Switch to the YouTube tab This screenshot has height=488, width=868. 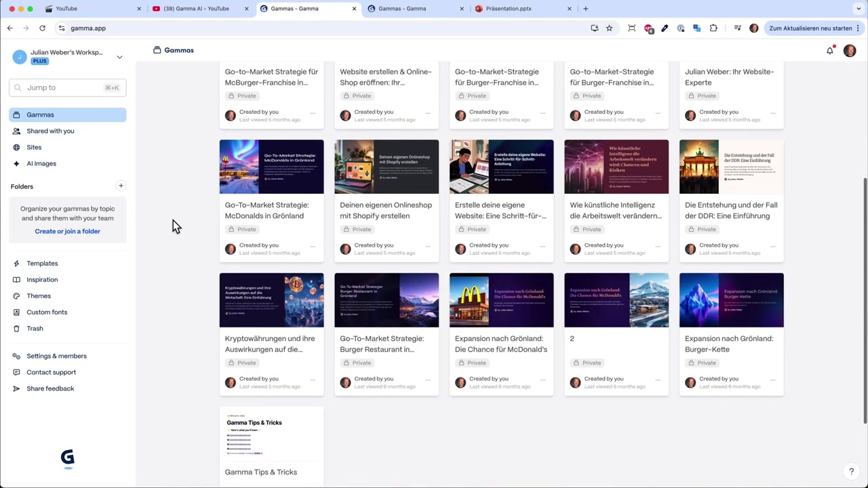point(93,9)
